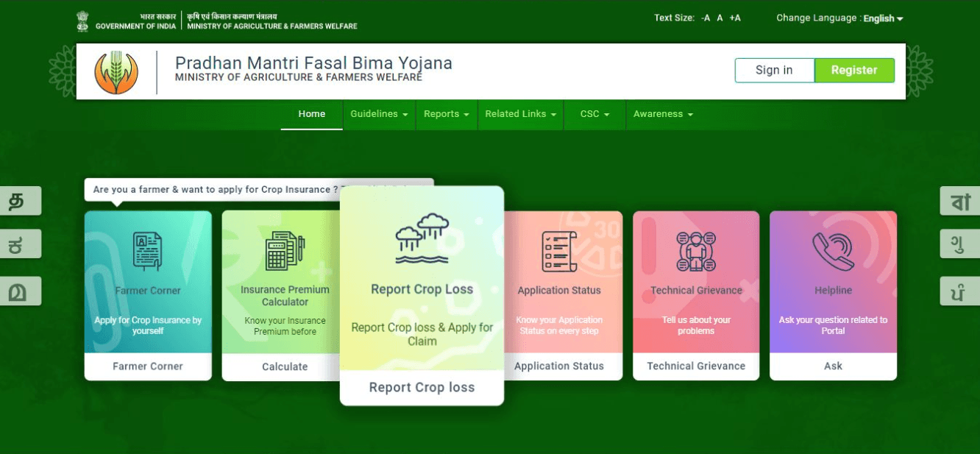
Task: Click the green Register button
Action: tap(854, 70)
